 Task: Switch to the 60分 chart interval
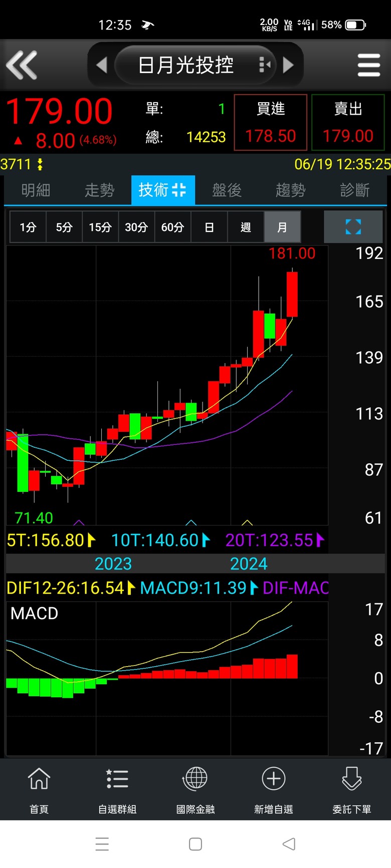pyautogui.click(x=172, y=227)
